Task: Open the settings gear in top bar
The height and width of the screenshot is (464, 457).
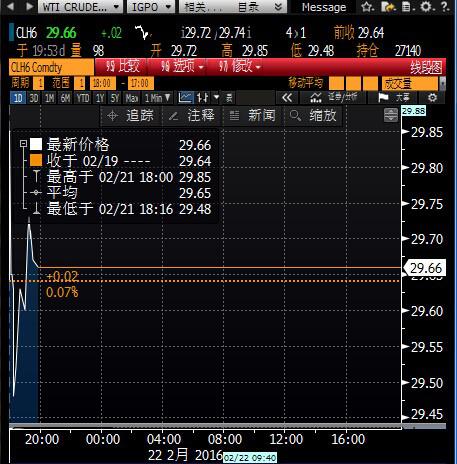Action: pyautogui.click(x=426, y=7)
